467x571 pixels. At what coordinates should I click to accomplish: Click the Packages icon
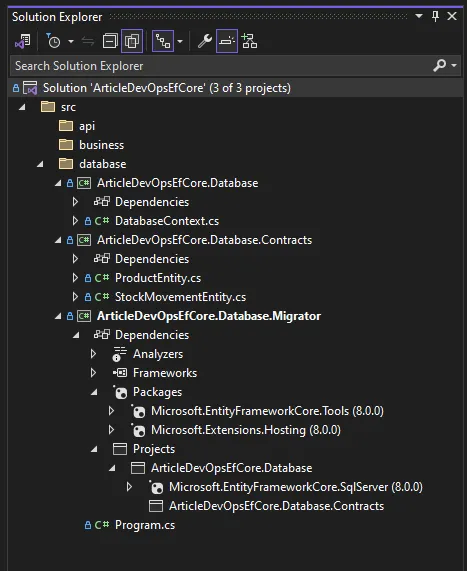120,392
